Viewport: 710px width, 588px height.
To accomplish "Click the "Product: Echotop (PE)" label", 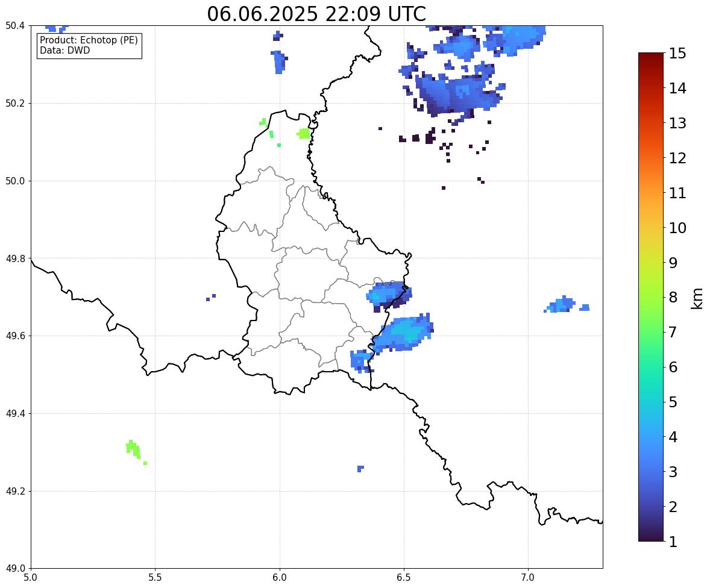I will [89, 40].
